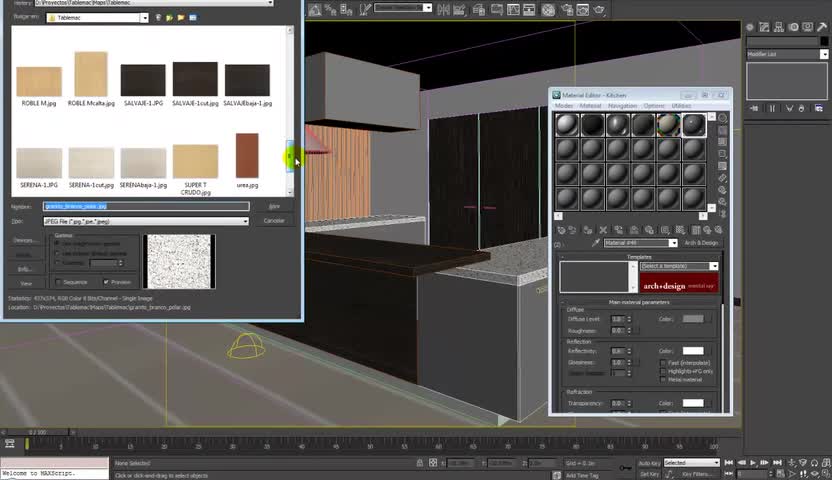832x480 pixels.
Task: Select the ROBLE M.jpg thumbnail
Action: [39, 81]
